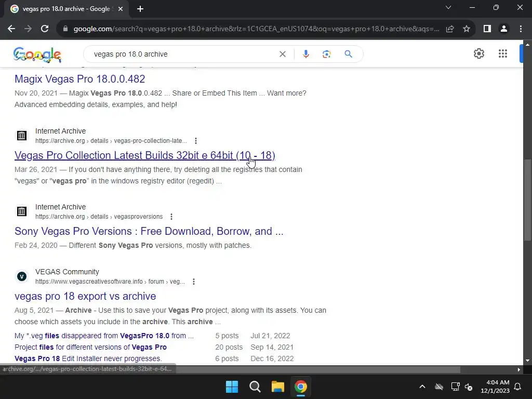Clear the search box text
This screenshot has height=399, width=532.
(282, 54)
